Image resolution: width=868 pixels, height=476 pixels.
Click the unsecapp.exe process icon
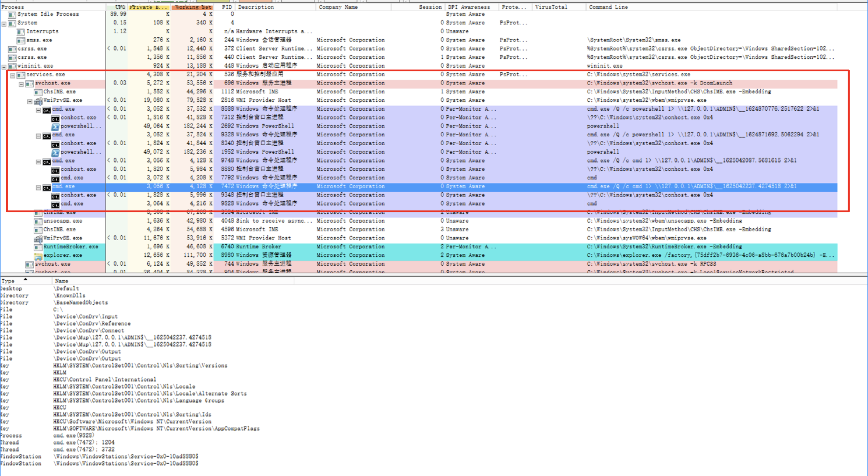click(38, 221)
